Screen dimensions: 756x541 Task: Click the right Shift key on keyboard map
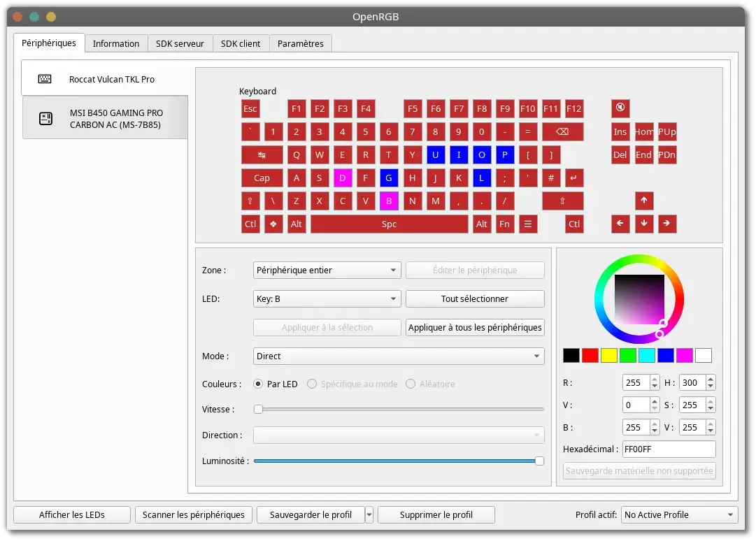tap(563, 201)
